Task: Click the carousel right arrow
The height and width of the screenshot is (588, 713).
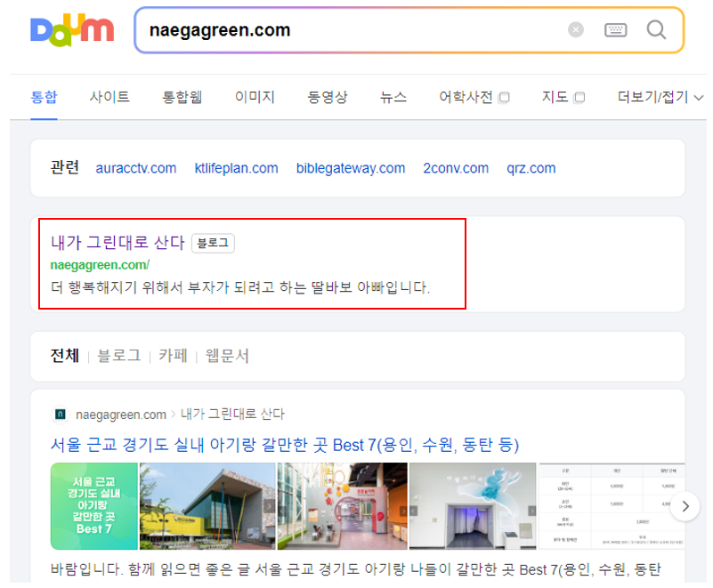Action: (x=685, y=505)
